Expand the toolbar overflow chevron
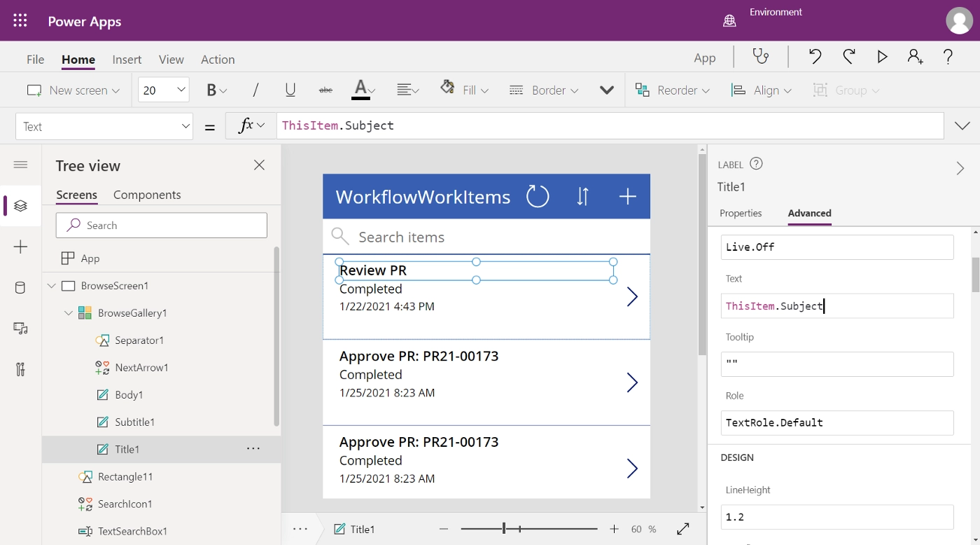 tap(607, 90)
